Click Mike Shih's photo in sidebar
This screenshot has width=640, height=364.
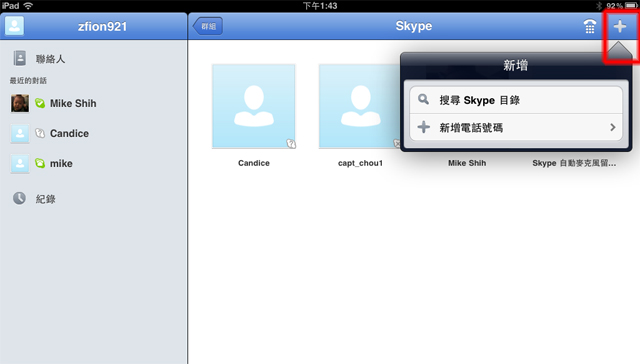click(20, 103)
